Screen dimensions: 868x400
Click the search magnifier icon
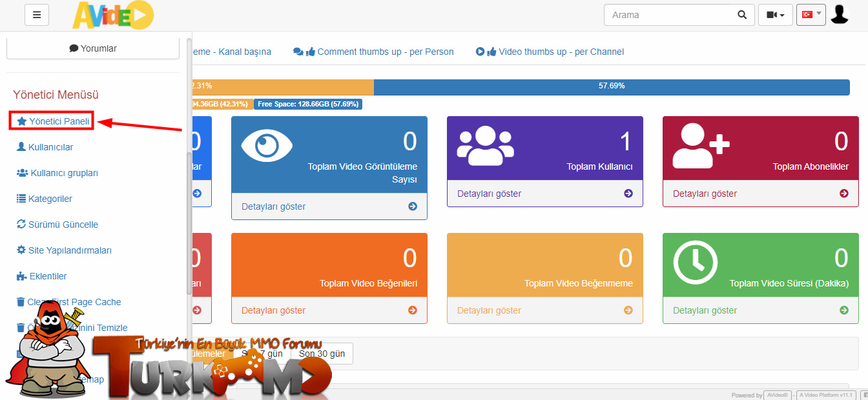tap(742, 15)
